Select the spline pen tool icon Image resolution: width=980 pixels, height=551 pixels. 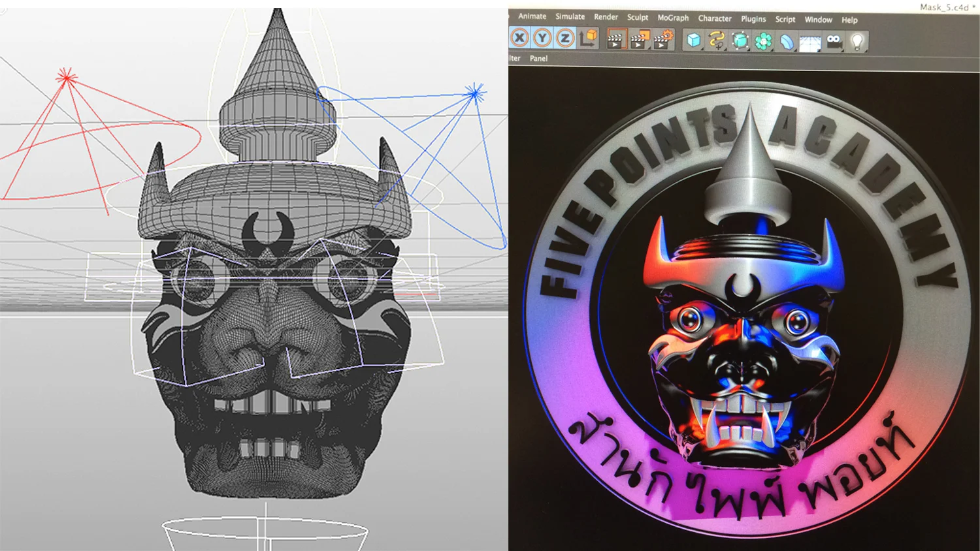[x=717, y=41]
